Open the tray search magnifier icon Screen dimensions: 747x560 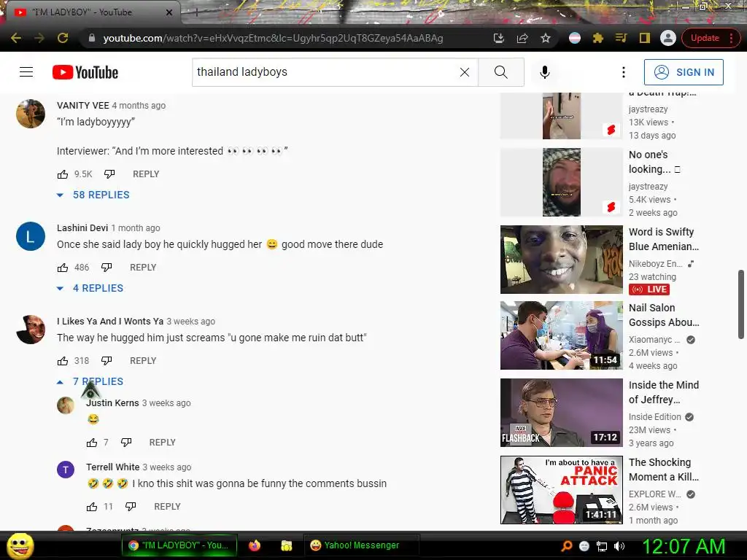point(567,546)
